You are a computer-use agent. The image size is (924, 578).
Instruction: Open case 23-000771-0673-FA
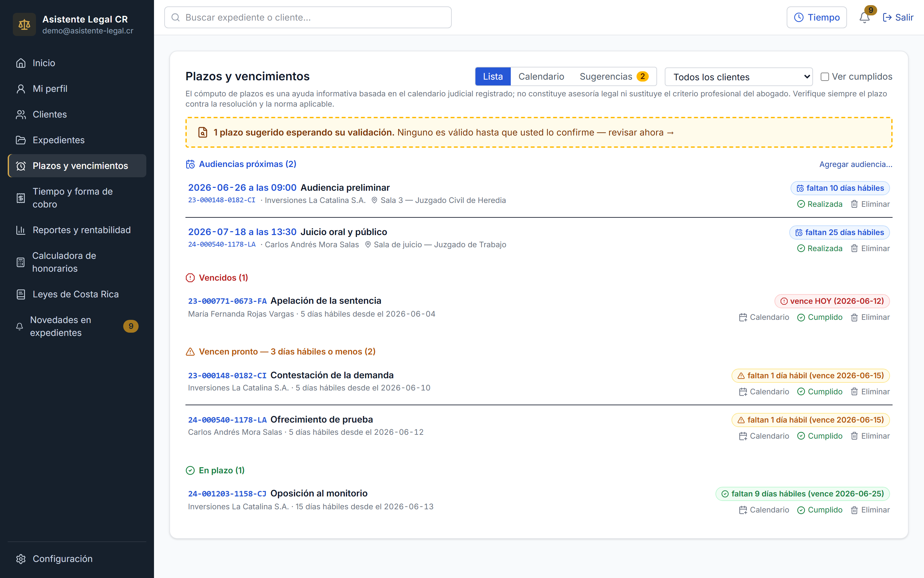tap(227, 301)
